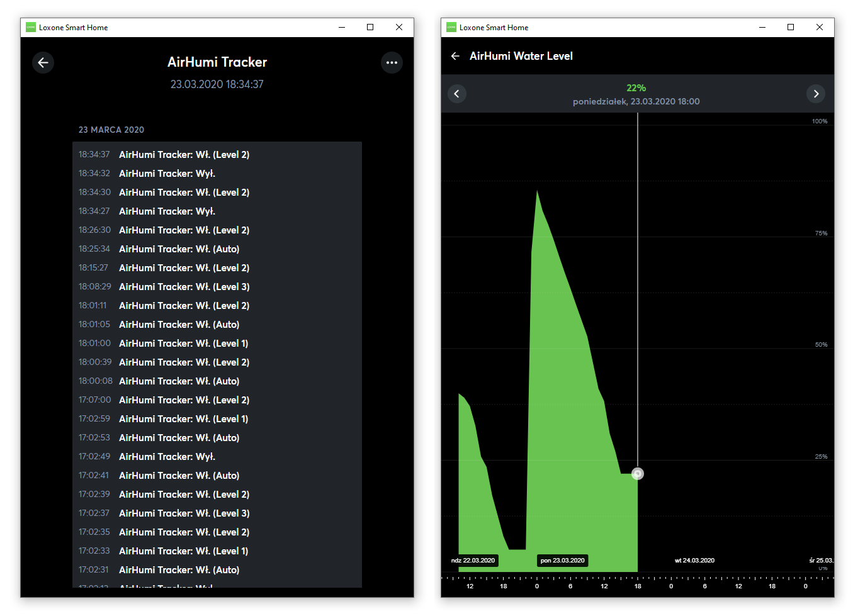
Task: Click the 75% axis label on chart
Action: 822,233
